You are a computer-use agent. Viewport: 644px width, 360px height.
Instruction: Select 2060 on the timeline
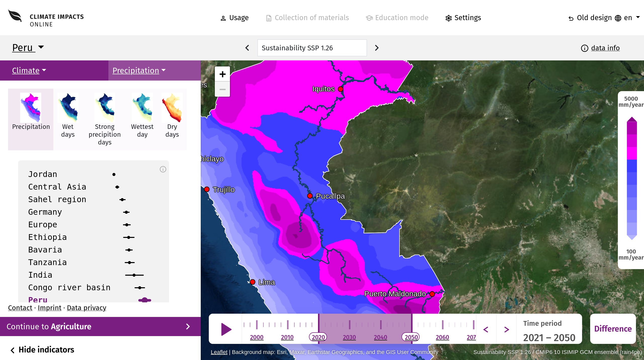click(442, 337)
